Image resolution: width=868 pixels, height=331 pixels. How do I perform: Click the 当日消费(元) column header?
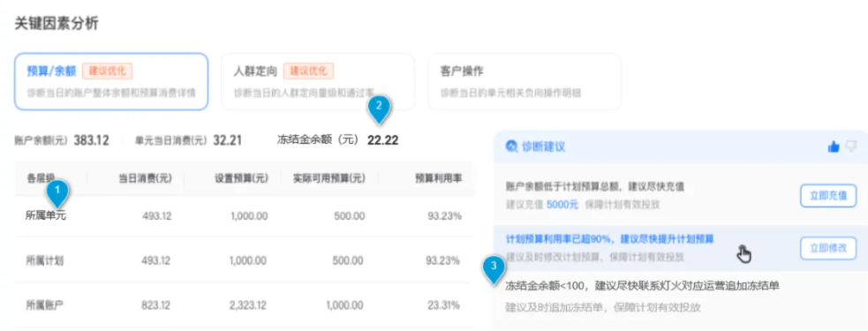(145, 178)
